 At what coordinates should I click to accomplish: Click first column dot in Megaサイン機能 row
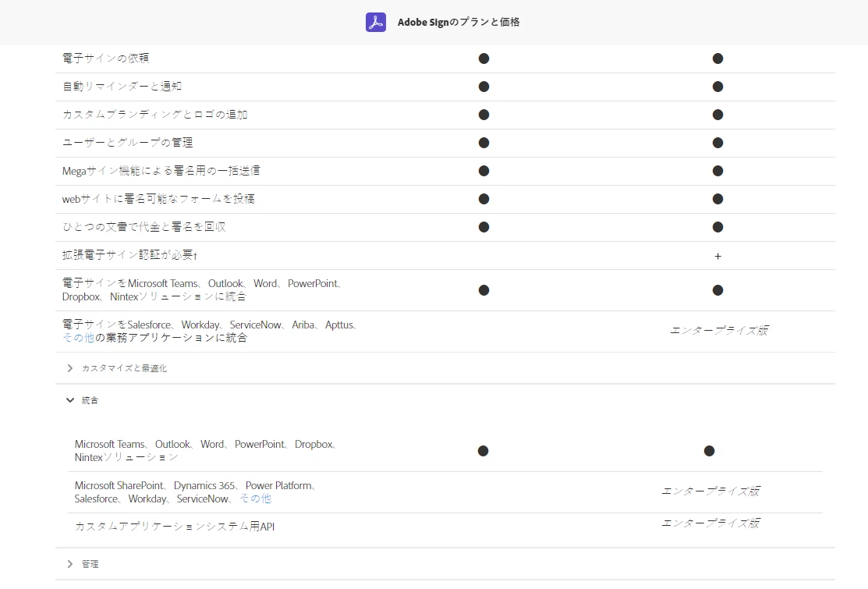coord(484,171)
